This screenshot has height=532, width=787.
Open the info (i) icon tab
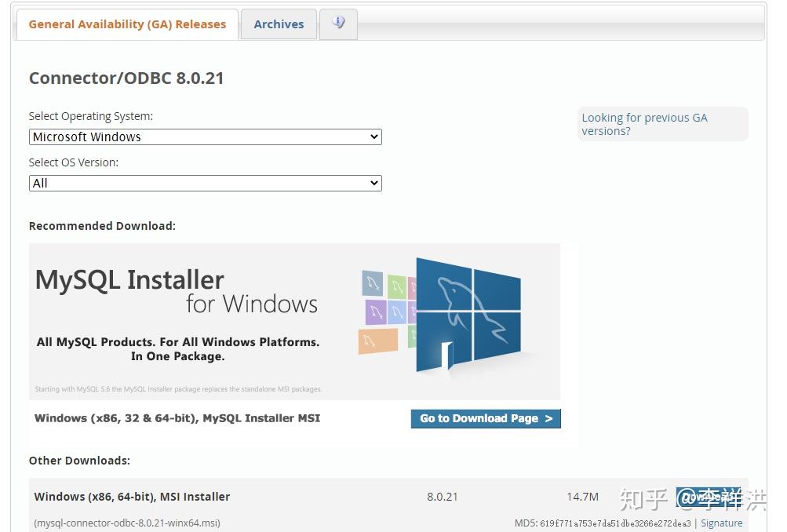pyautogui.click(x=338, y=23)
